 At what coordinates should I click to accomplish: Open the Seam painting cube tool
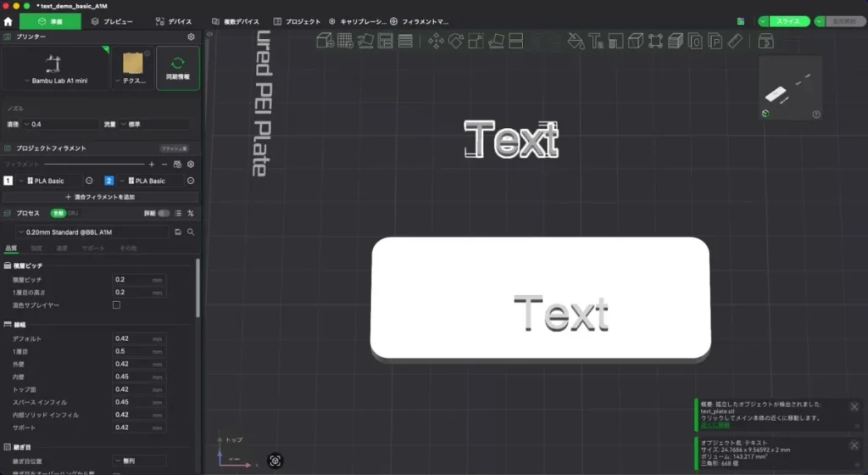tap(636, 41)
